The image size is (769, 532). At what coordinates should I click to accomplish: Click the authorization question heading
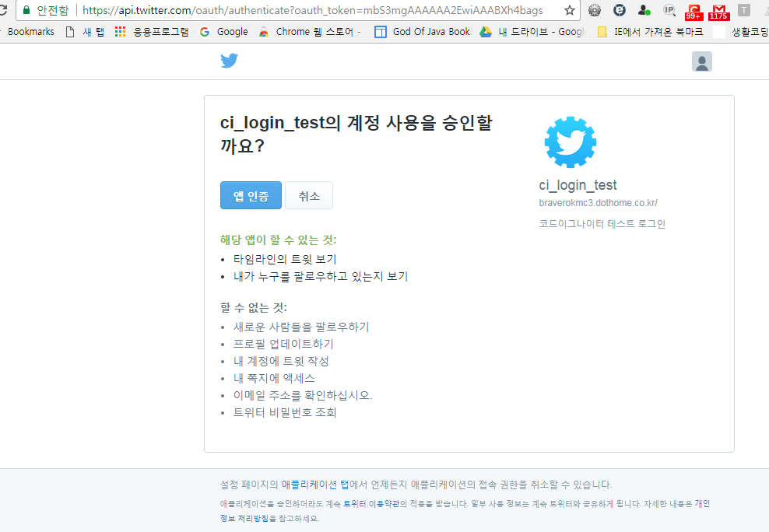click(356, 135)
